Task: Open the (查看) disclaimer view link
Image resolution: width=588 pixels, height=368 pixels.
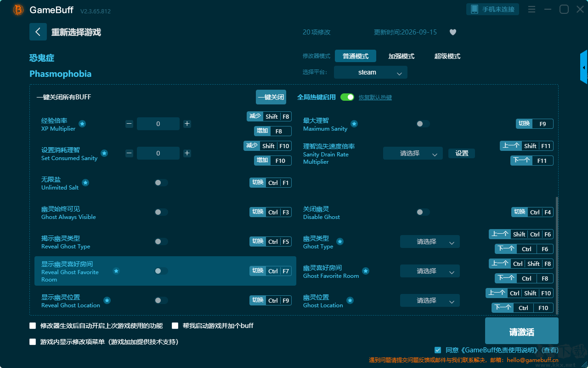Action: tap(550, 350)
